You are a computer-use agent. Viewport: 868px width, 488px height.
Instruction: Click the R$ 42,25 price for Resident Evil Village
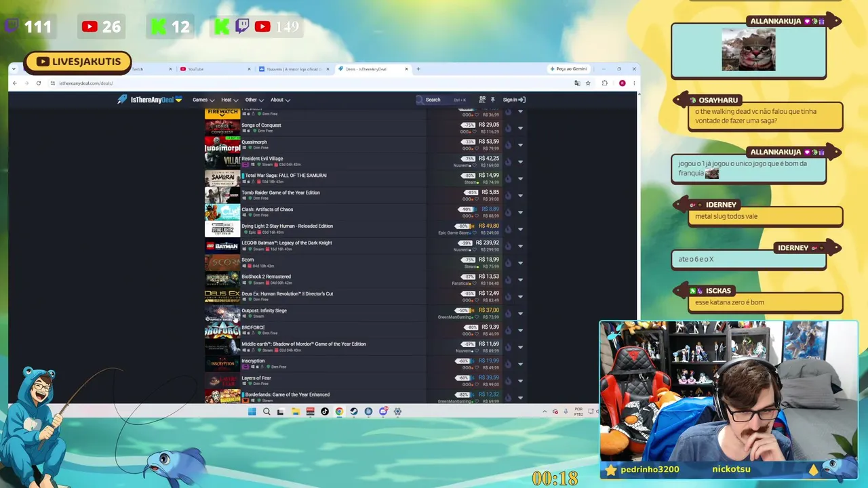tap(488, 159)
